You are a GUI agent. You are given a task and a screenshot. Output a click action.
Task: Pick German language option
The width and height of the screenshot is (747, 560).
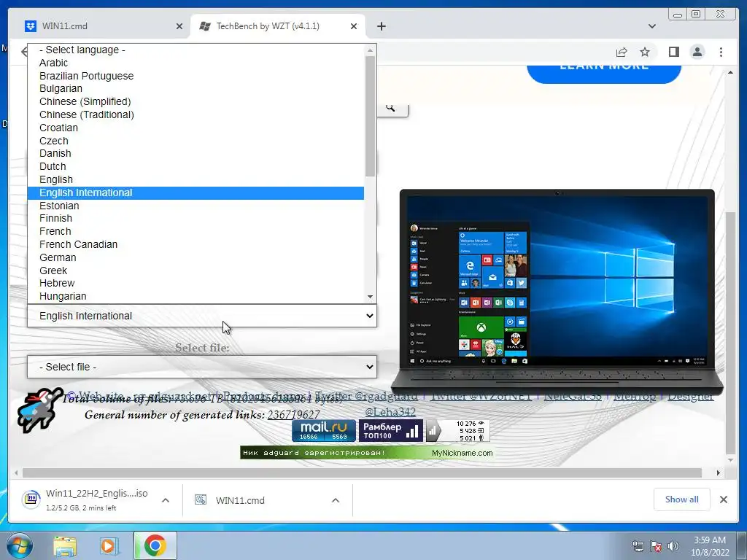pyautogui.click(x=196, y=257)
